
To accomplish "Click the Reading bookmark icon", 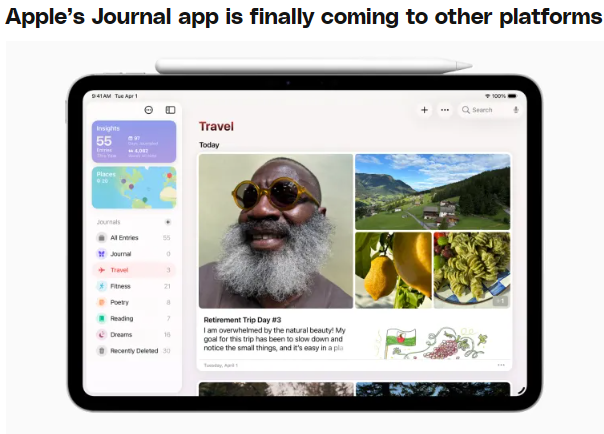I will click(101, 318).
